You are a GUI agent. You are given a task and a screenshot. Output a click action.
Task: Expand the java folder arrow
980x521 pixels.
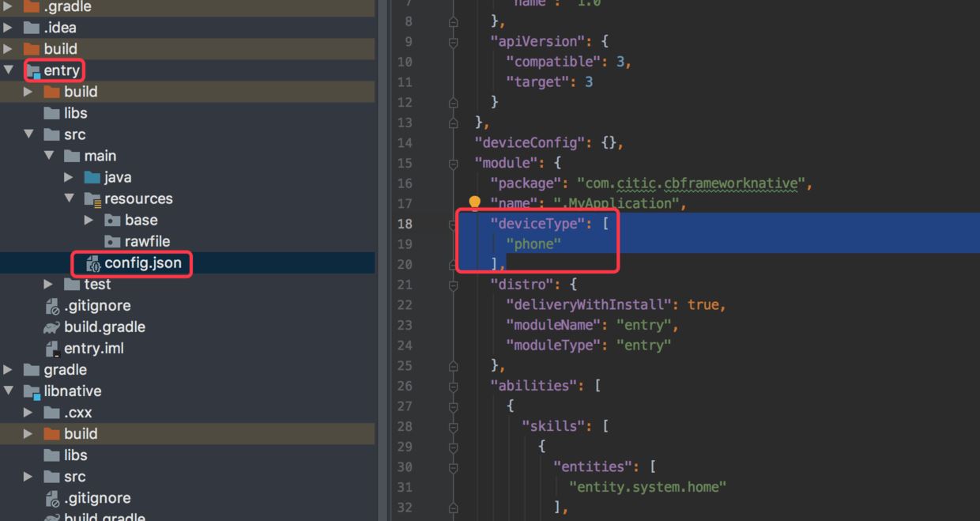click(69, 177)
